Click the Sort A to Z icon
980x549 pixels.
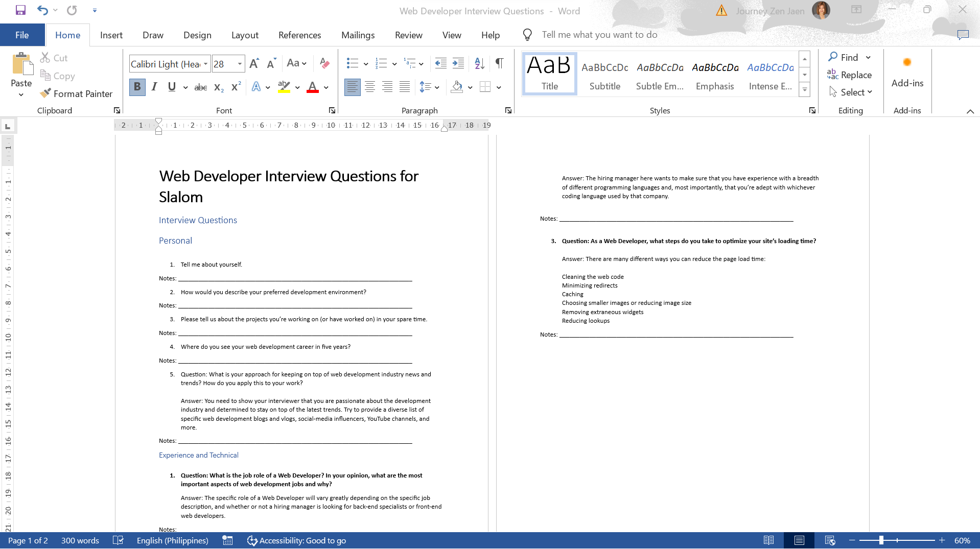pyautogui.click(x=479, y=63)
